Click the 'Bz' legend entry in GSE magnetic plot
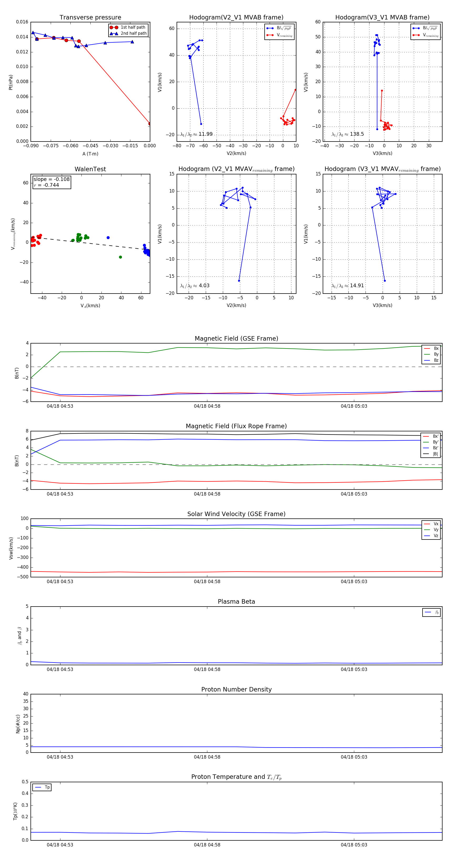Screen dimensions: 473x868 431,360
